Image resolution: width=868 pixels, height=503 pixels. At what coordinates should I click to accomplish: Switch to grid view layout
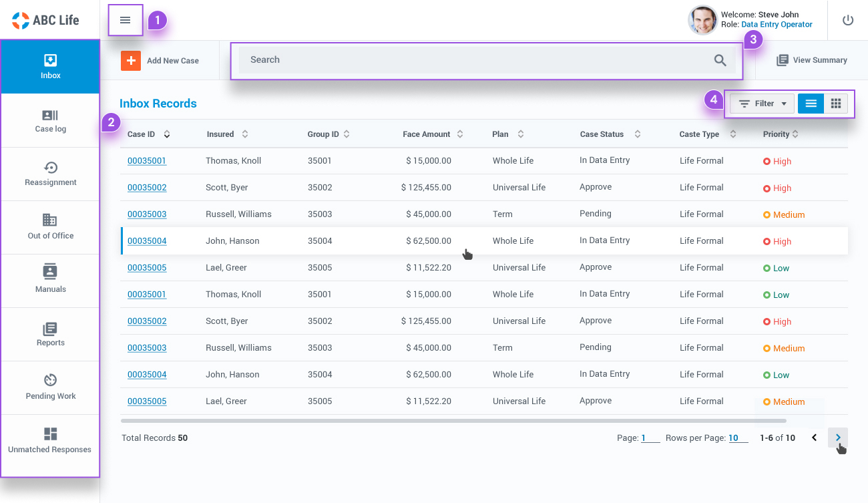[x=836, y=104]
